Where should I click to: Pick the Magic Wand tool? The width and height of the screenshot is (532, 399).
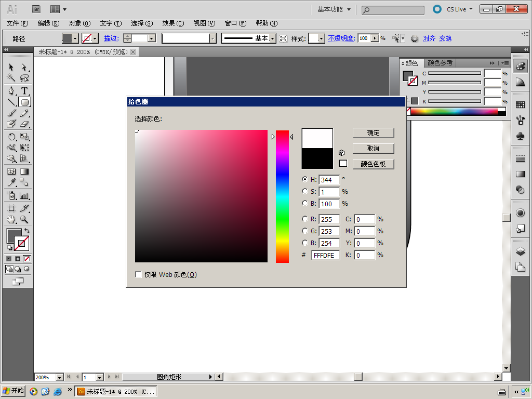point(11,78)
